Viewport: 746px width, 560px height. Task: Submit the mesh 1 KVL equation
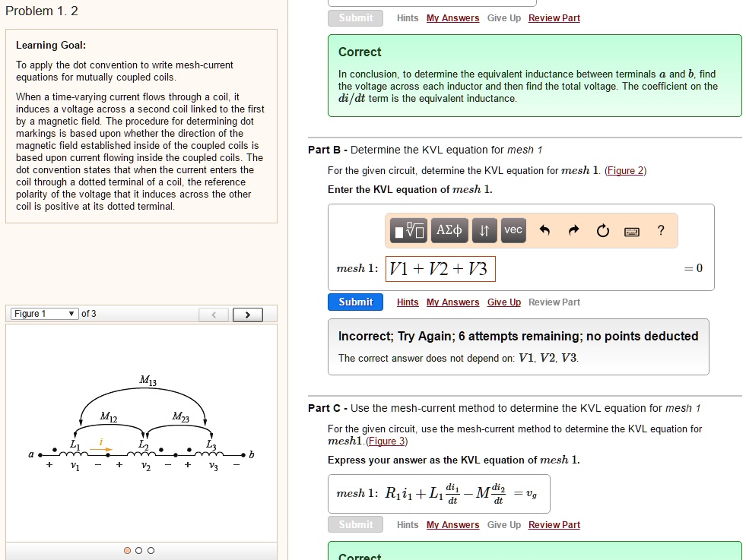point(355,302)
